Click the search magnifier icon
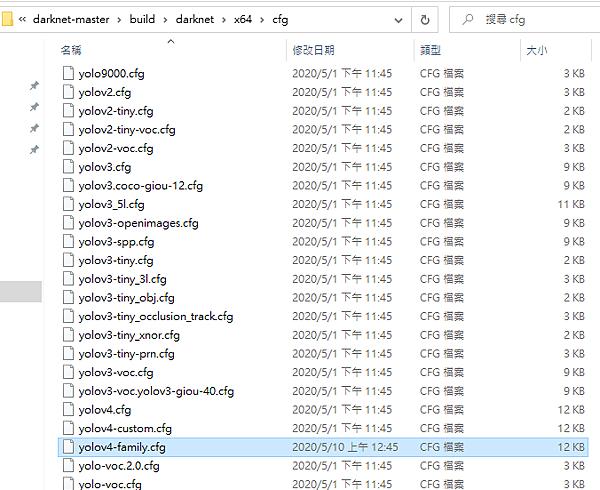Viewport: 600px width, 490px height. [x=467, y=20]
